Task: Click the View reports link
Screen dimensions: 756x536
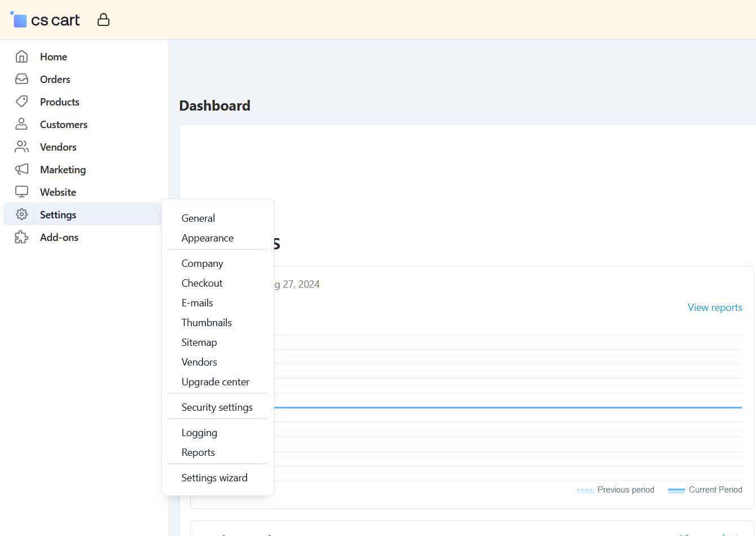Action: [715, 307]
